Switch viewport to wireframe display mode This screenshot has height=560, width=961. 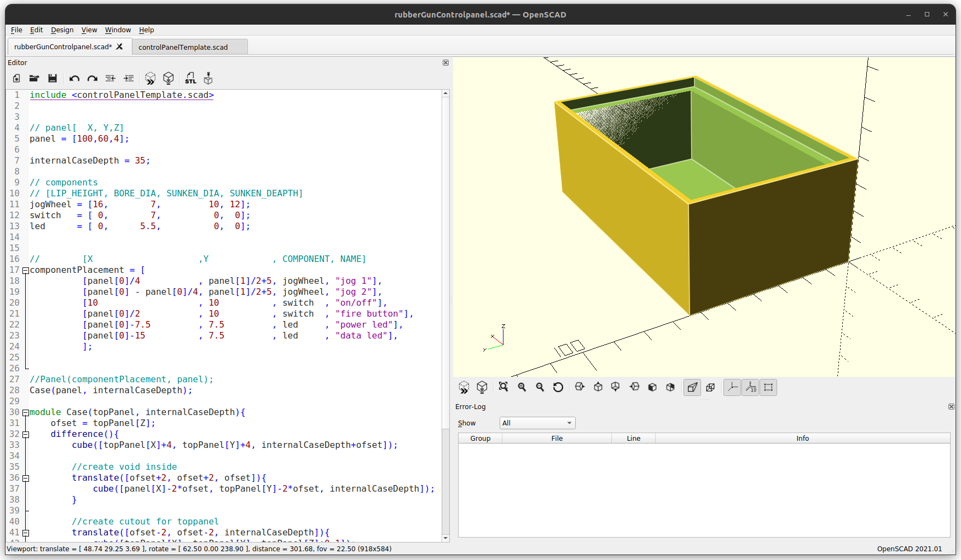point(710,387)
